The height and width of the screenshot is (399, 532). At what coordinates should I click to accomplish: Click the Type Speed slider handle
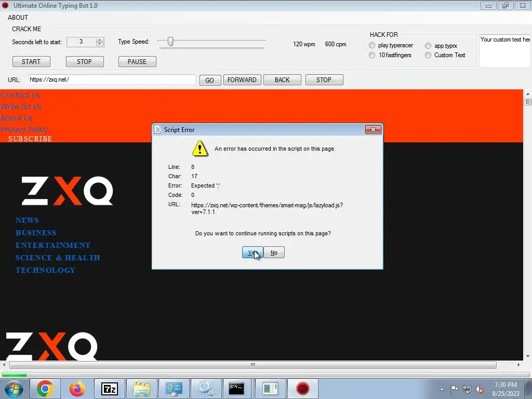coord(170,42)
